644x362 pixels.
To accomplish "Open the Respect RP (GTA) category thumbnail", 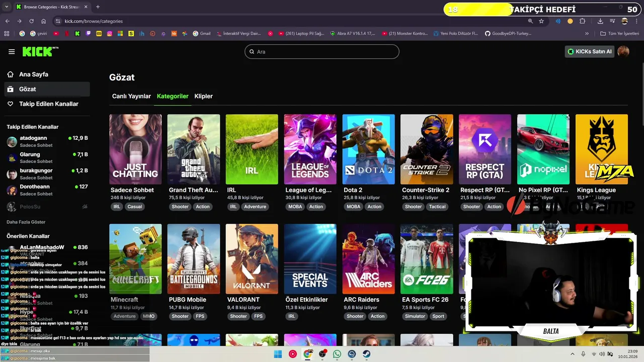I will coord(485,149).
